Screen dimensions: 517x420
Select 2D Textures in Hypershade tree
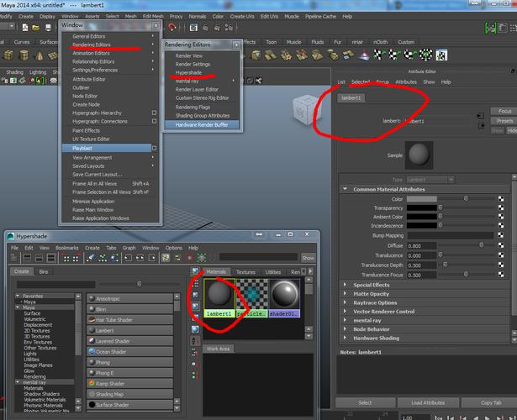37,330
